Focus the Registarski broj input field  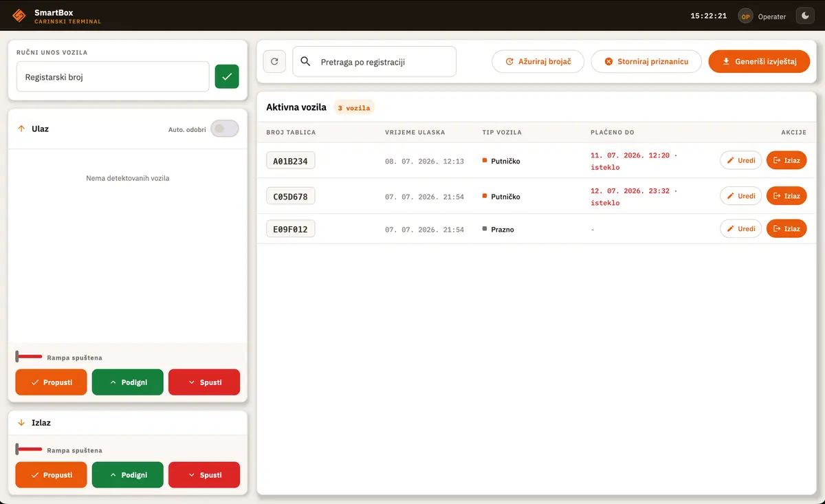(x=113, y=76)
